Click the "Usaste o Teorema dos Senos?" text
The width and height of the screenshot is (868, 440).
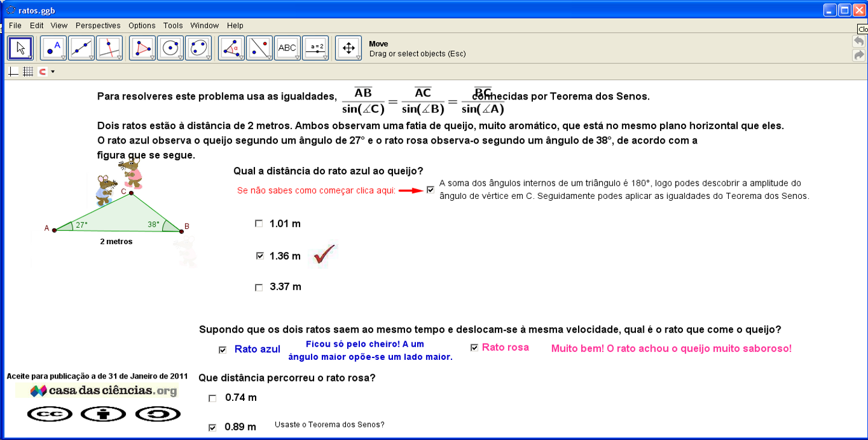point(330,424)
